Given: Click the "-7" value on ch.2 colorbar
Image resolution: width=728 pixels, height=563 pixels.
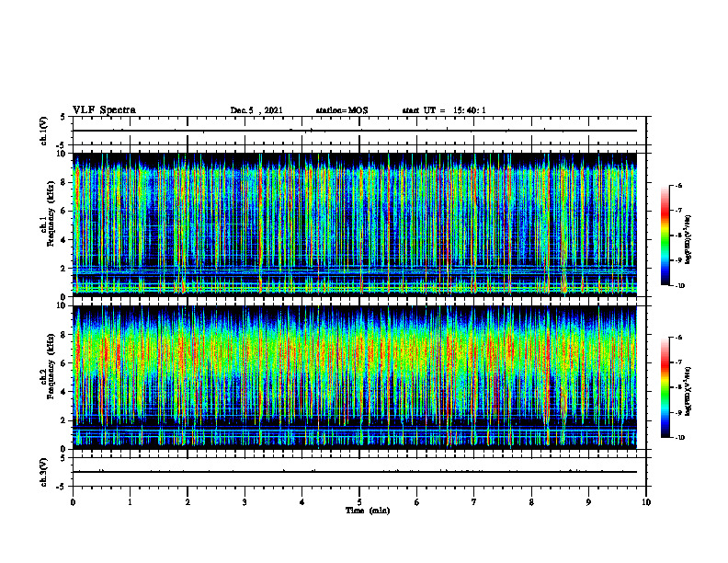Looking at the screenshot, I should point(678,362).
